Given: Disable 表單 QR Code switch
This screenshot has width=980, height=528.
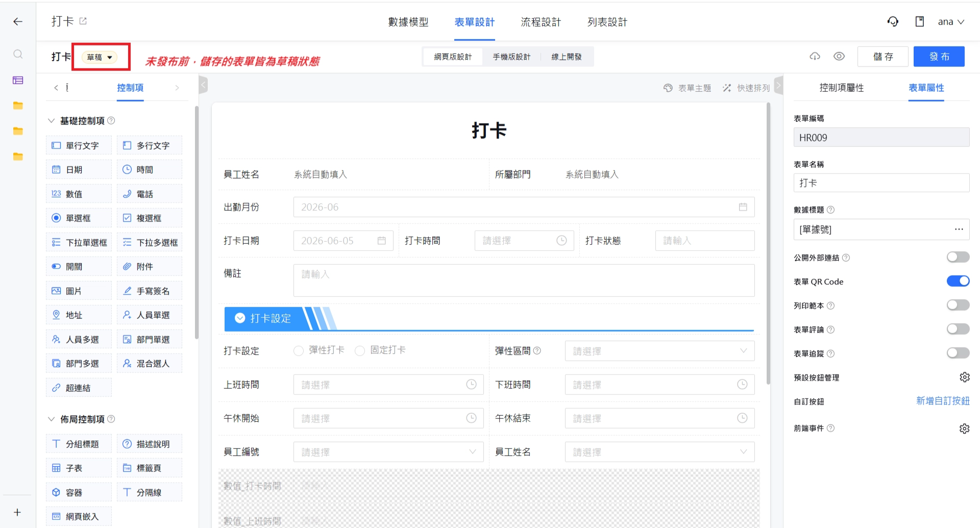Looking at the screenshot, I should pyautogui.click(x=958, y=281).
